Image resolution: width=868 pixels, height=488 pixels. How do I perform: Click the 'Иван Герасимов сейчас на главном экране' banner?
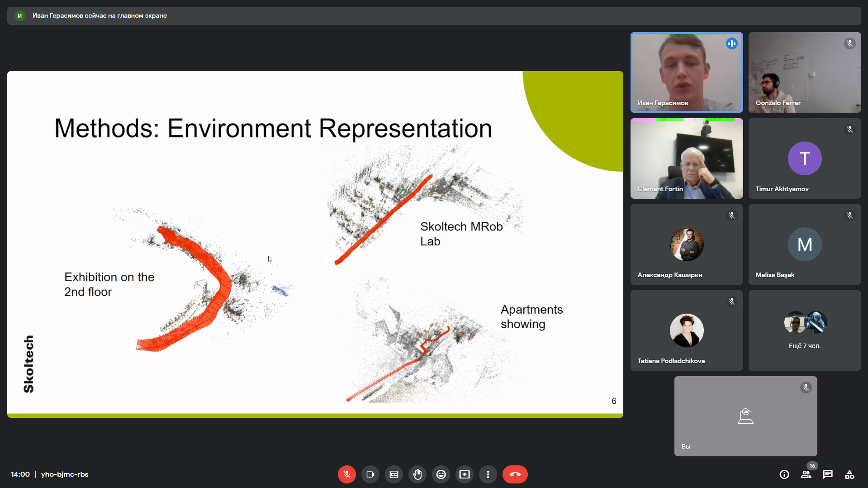pos(434,15)
